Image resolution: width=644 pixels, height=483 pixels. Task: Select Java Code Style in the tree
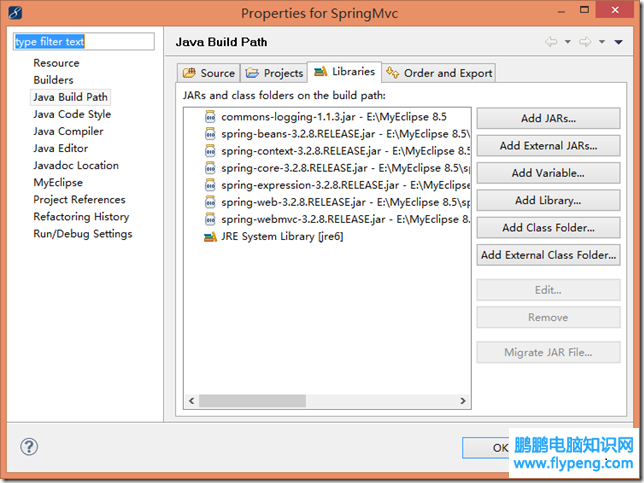coord(72,114)
